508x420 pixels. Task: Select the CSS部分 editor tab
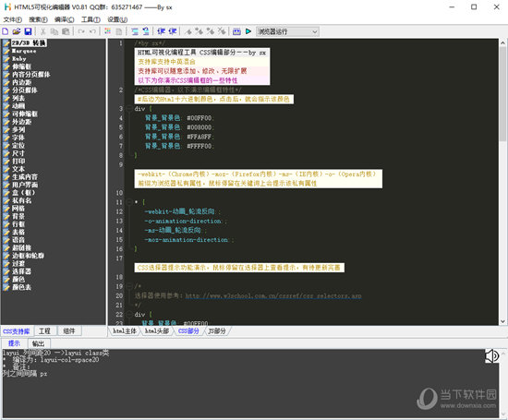coord(188,331)
